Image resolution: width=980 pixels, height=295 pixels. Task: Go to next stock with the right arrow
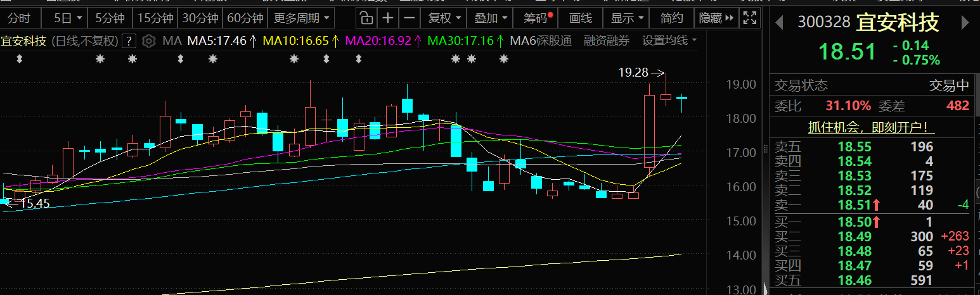coord(965,23)
